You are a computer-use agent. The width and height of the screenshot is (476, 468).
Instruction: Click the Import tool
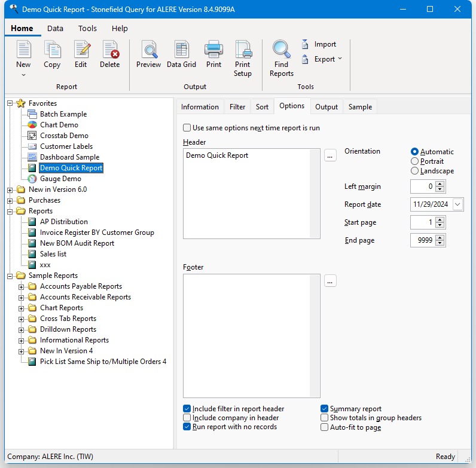319,44
